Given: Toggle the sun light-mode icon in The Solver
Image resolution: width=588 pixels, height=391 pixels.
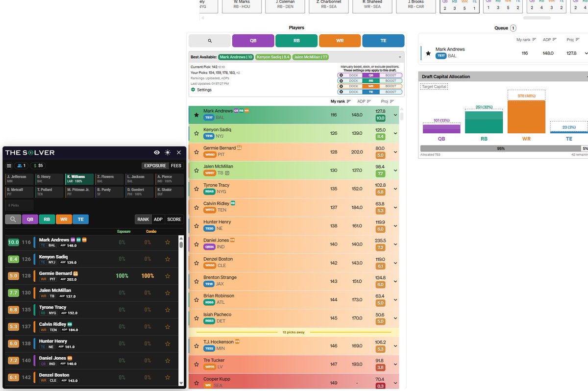Looking at the screenshot, I should click(168, 153).
